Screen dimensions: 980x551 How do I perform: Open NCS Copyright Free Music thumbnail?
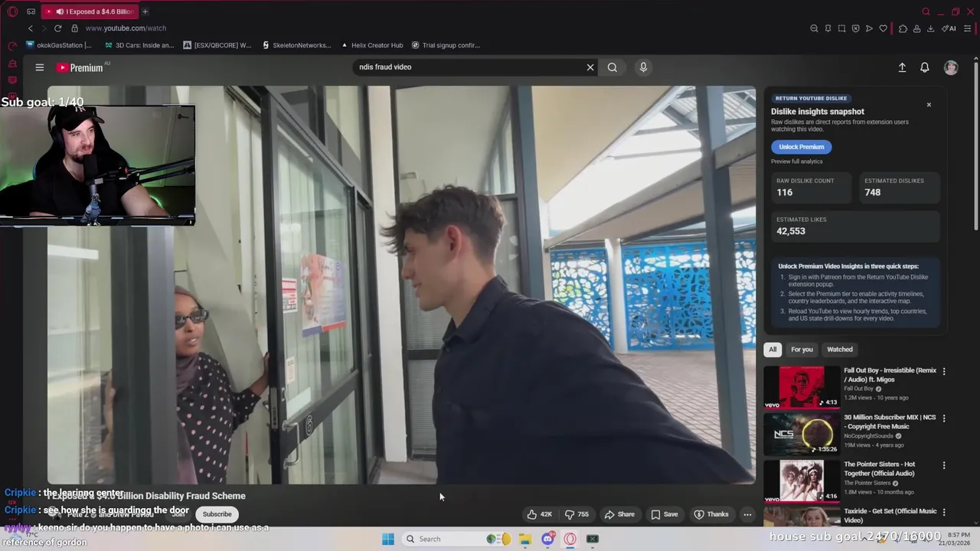point(802,434)
